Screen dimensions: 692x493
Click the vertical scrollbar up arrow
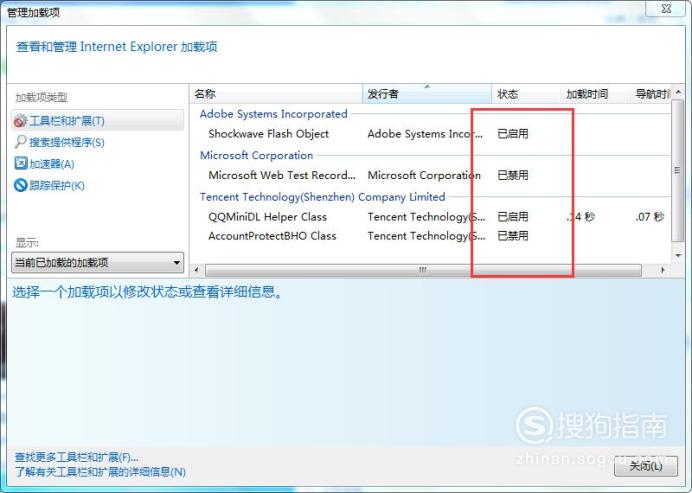click(x=677, y=92)
